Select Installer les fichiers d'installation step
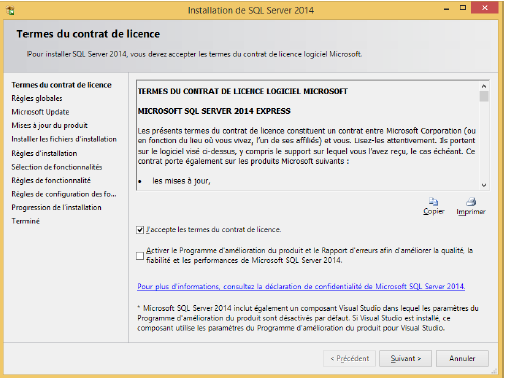This screenshot has height=378, width=506. click(x=64, y=139)
